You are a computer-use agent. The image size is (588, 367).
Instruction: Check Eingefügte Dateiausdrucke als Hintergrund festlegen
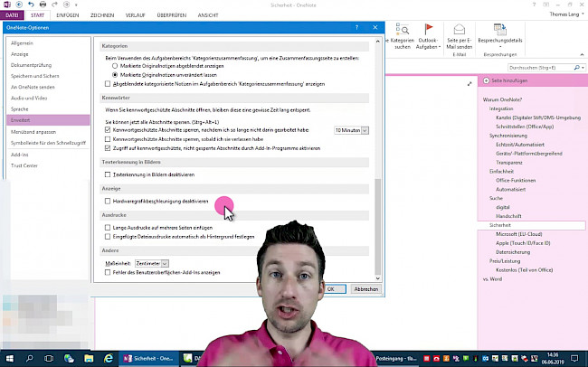click(x=108, y=237)
